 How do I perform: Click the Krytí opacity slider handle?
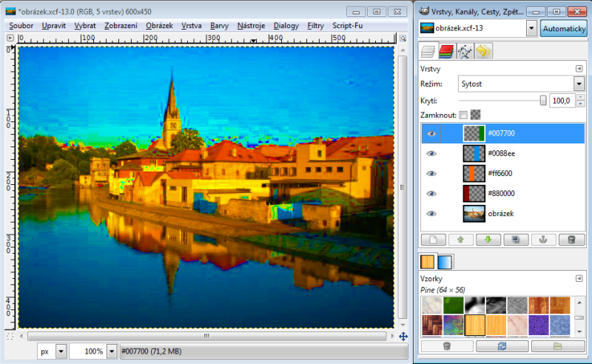pyautogui.click(x=543, y=101)
